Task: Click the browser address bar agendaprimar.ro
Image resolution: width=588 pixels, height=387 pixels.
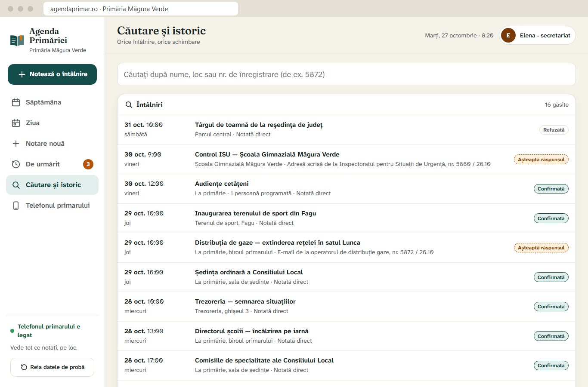Action: (x=141, y=9)
